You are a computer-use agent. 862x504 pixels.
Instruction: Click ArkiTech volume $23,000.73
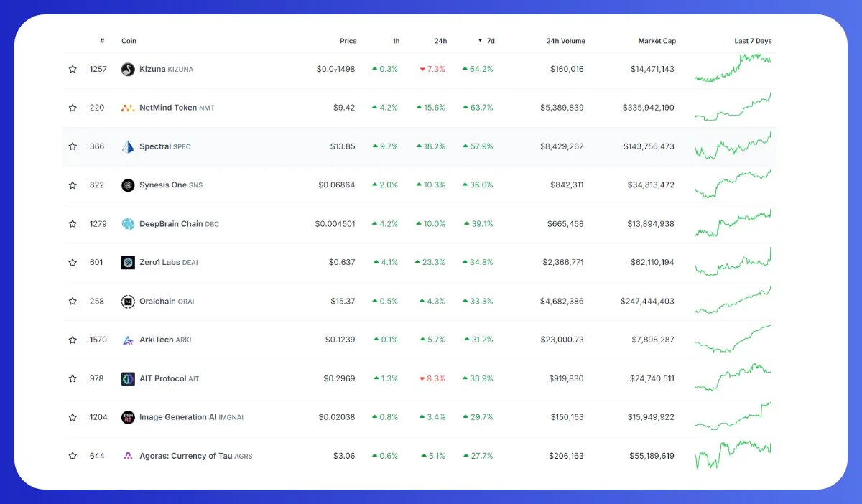(x=563, y=340)
